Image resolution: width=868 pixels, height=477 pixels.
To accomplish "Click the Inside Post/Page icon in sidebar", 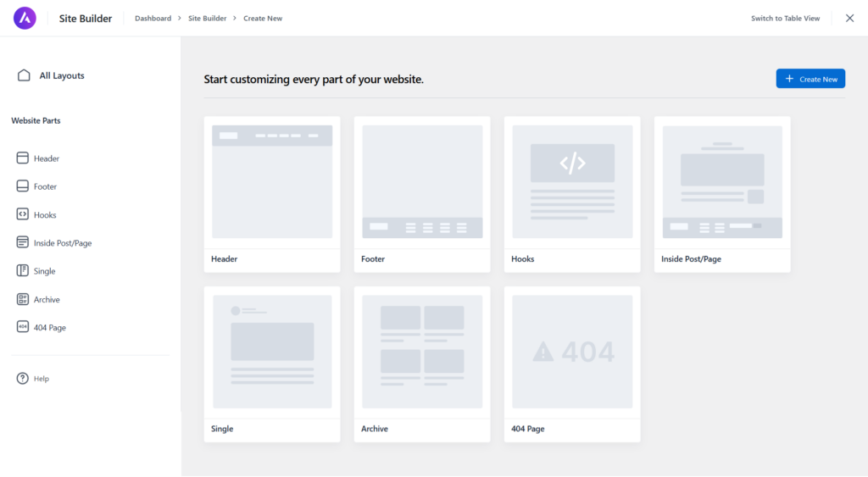I will 22,242.
